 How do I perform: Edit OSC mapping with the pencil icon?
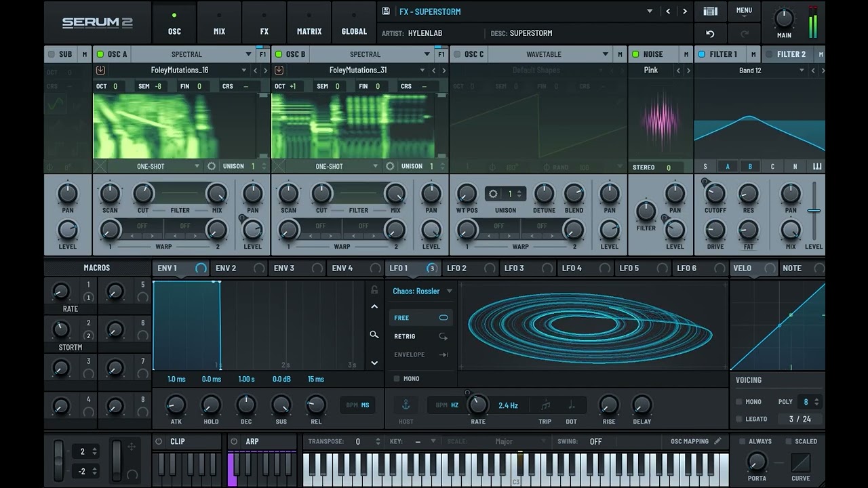point(717,441)
